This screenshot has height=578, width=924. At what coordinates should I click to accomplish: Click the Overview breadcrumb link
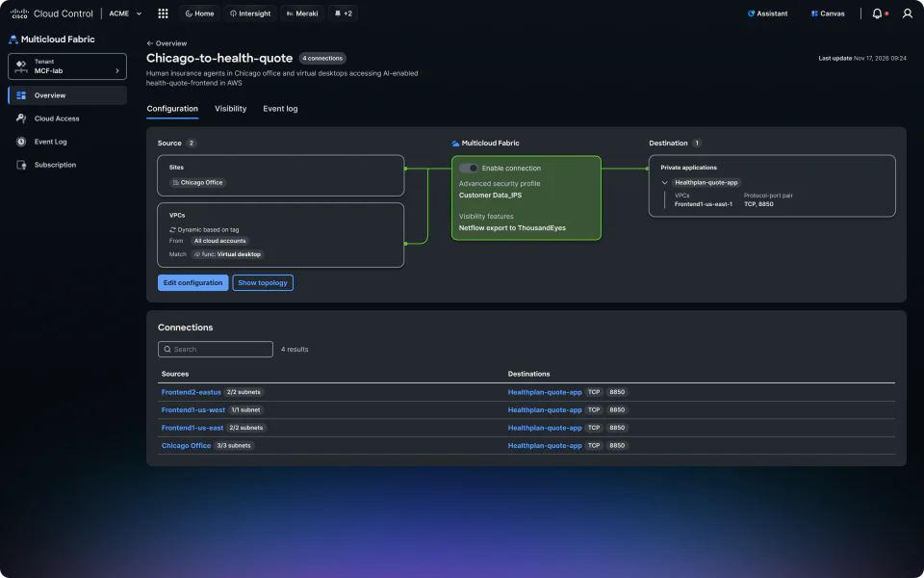click(x=171, y=43)
